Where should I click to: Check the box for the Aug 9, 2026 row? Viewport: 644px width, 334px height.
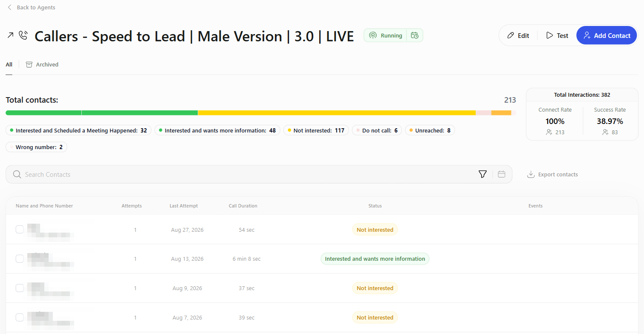coord(20,288)
